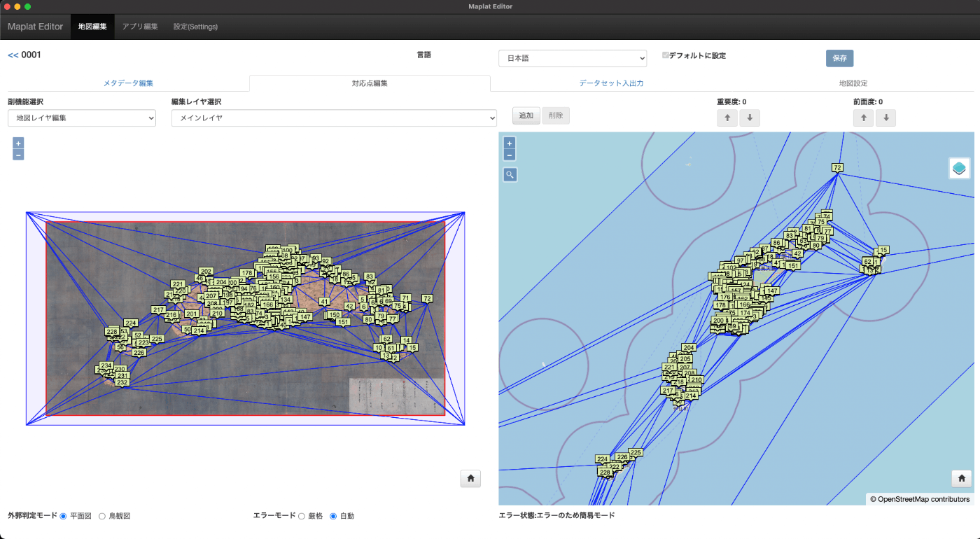Switch to the 地図編集 menu
Viewport: 980px width, 539px height.
pos(92,27)
